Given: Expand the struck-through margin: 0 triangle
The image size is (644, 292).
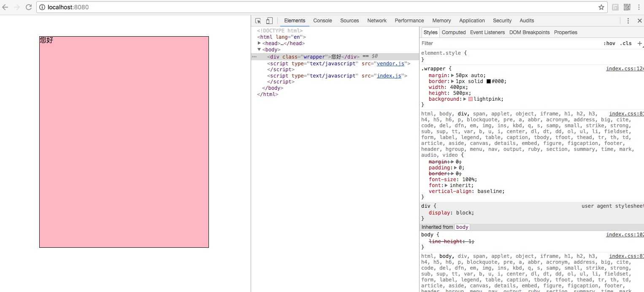Looking at the screenshot, I should coord(453,162).
